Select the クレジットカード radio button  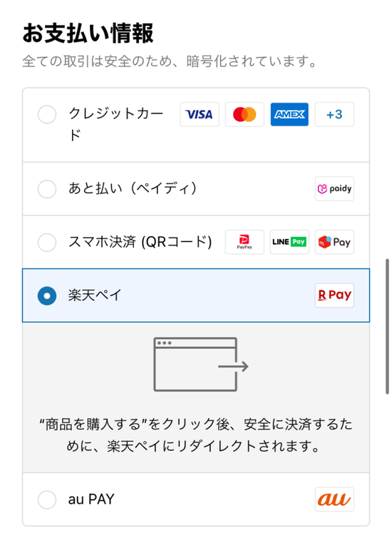point(47,114)
